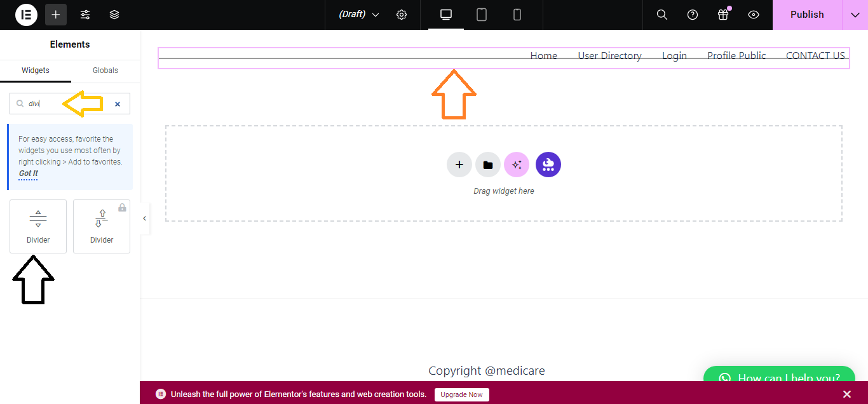This screenshot has height=404, width=868.
Task: Switch to the Globals tab
Action: pos(105,71)
